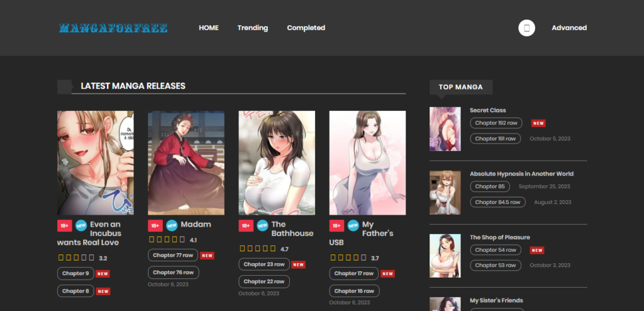Click star rating under My Father's USB
The image size is (644, 311).
click(x=348, y=258)
